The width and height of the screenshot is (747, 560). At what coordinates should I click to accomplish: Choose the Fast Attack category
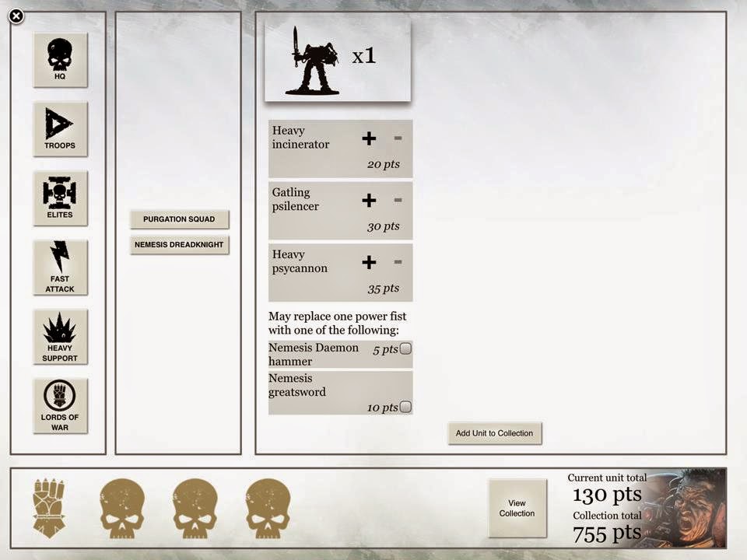[60, 268]
